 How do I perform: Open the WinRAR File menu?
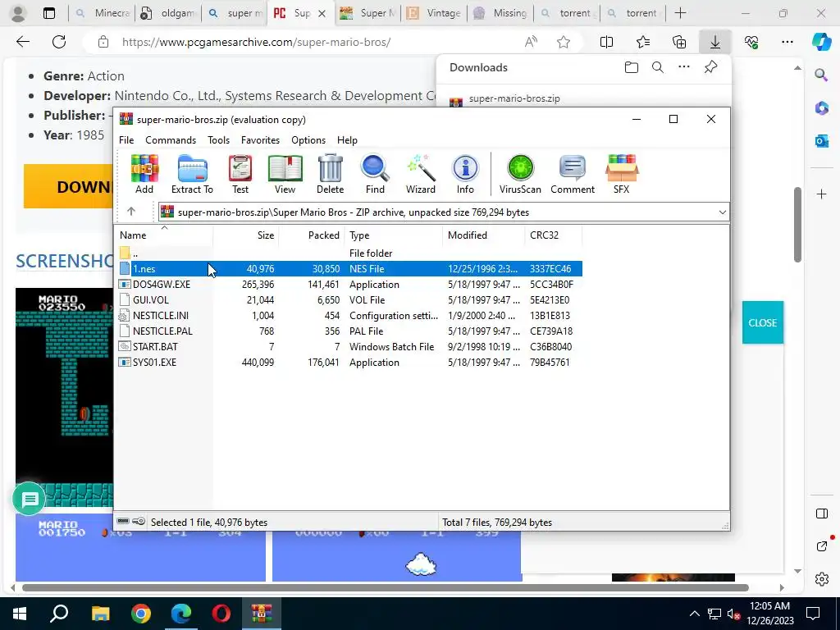pyautogui.click(x=126, y=139)
